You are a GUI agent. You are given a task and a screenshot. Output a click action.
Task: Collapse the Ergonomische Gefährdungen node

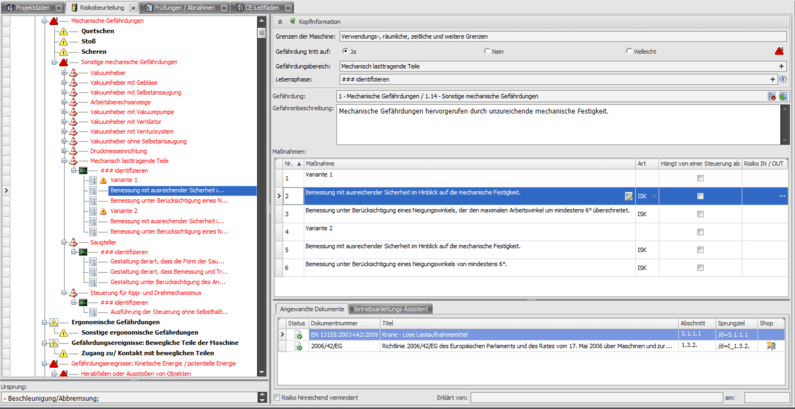[44, 322]
